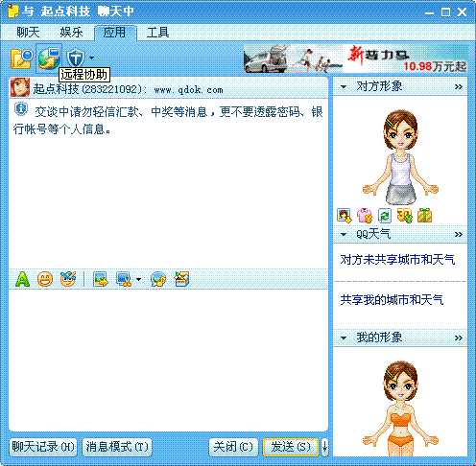Collapse the 我的形象 panel triangle
Screen dimensions: 476x466
[344, 338]
